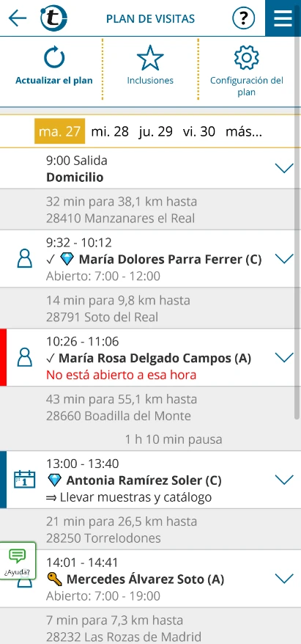
Task: Click the Actualizar el plan refresh icon
Action: coord(54,59)
